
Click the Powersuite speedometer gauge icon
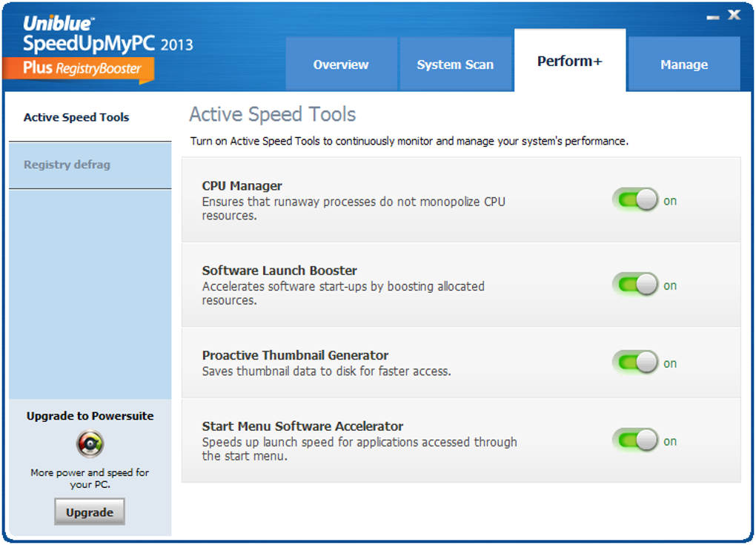pos(90,443)
